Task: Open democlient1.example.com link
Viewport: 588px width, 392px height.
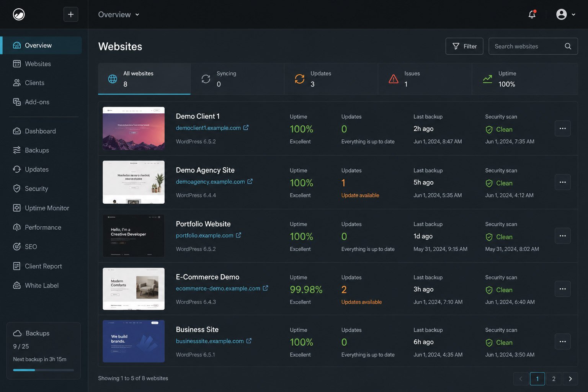Action: 208,128
